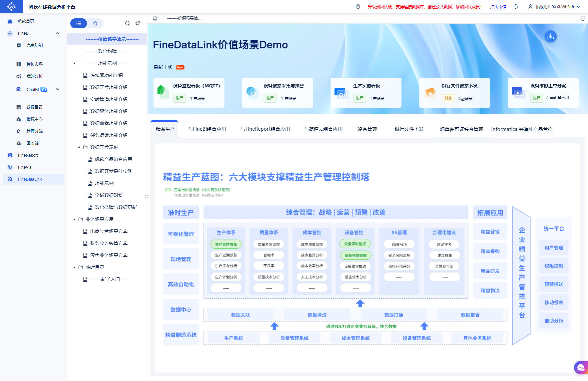The height and width of the screenshot is (381, 588).
Task: Switch to 与FineReport组合应用 tab
Action: tap(265, 129)
